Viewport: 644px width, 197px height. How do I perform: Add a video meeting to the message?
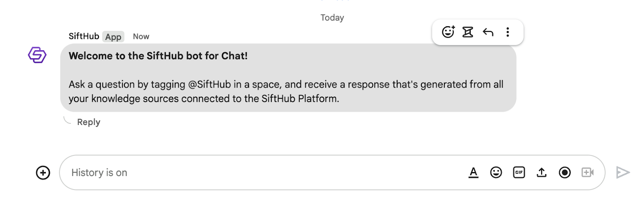pos(588,172)
